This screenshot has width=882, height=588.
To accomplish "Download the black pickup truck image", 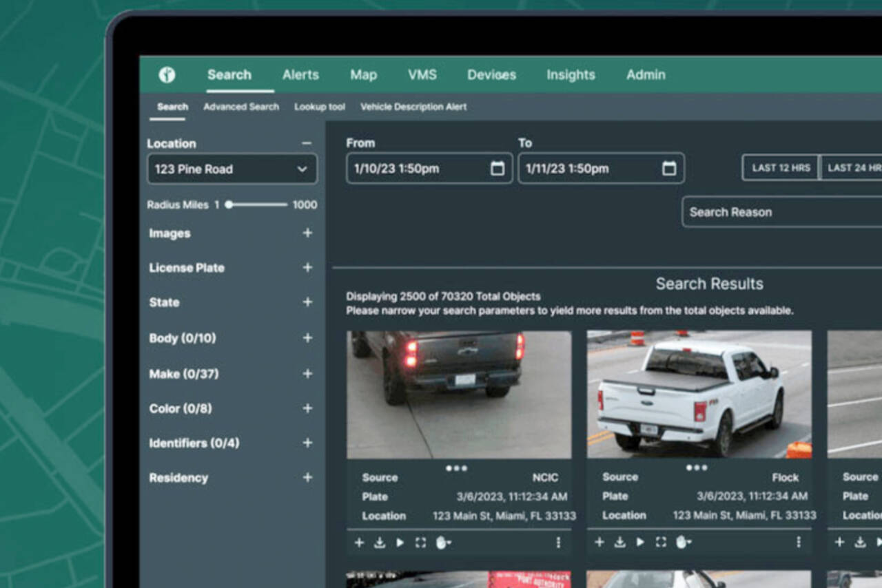I will 379,543.
